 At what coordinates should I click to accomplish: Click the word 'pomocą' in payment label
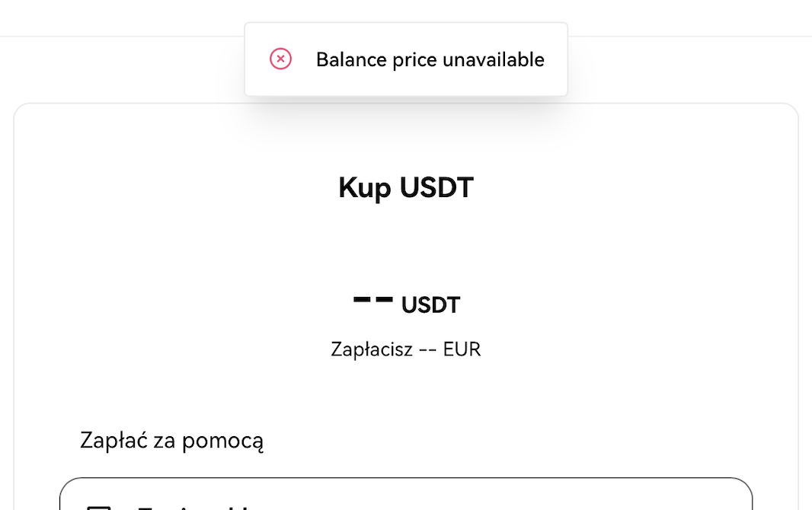click(222, 441)
